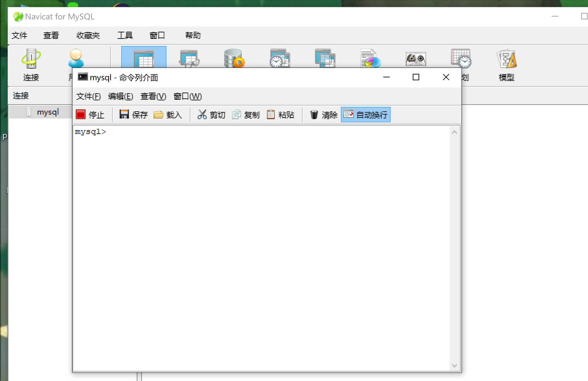Open the Report pie-chart icon
This screenshot has height=381, width=588.
[x=371, y=58]
